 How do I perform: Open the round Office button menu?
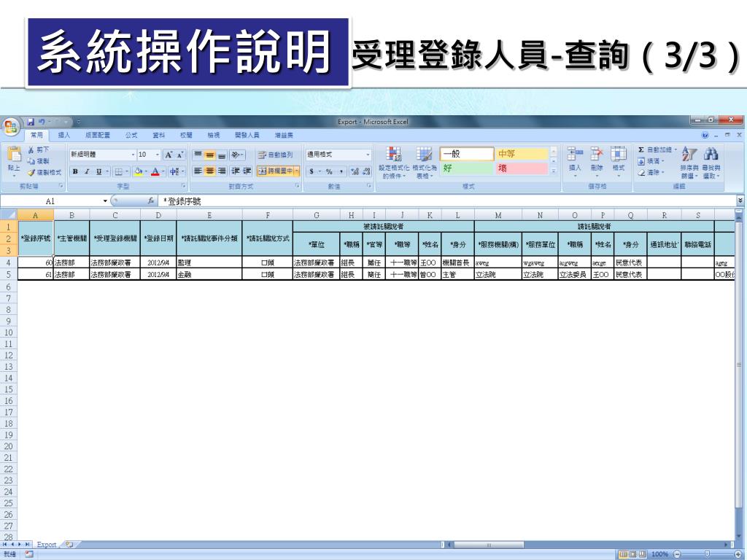10,127
